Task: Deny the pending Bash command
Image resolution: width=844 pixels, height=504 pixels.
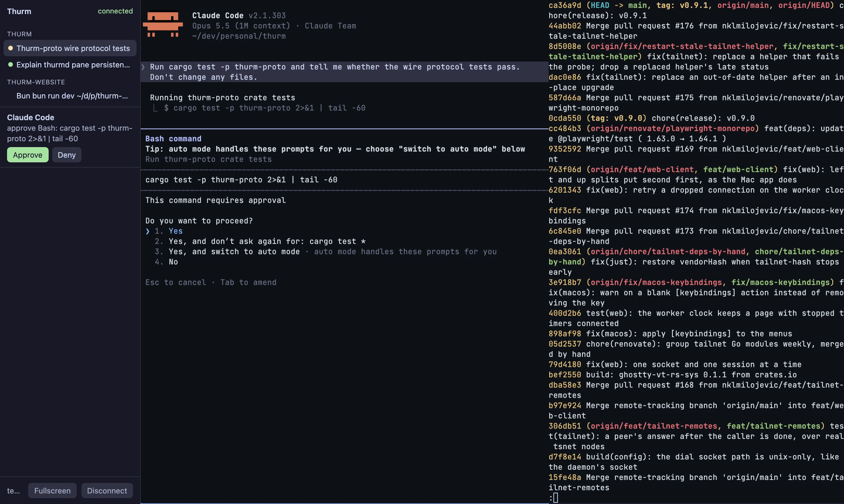Action: point(67,155)
